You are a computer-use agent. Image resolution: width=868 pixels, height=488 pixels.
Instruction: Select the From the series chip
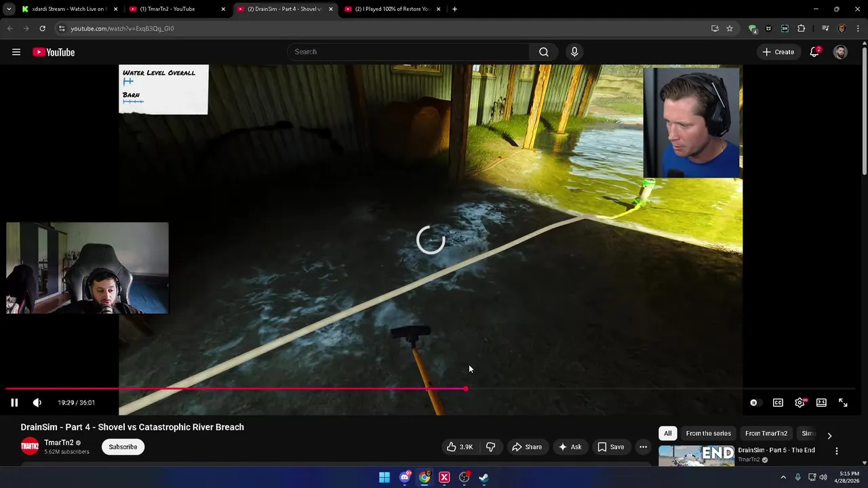708,434
